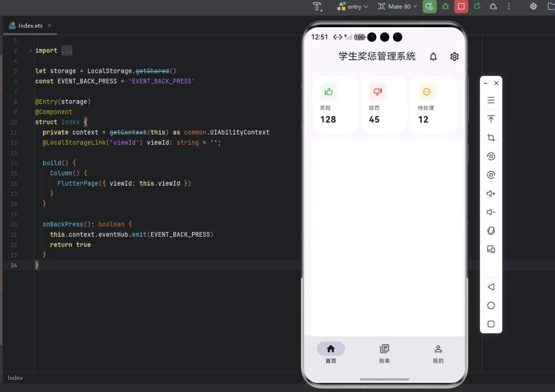Click the partly visible icon at the toolbar's right edge
The height and width of the screenshot is (392, 555).
click(x=551, y=7)
